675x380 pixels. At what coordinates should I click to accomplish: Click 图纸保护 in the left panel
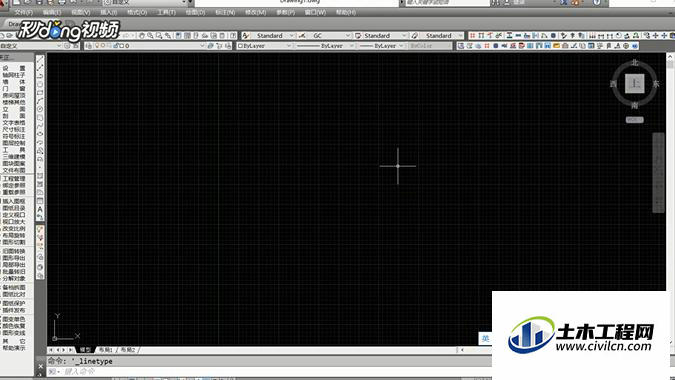14,303
